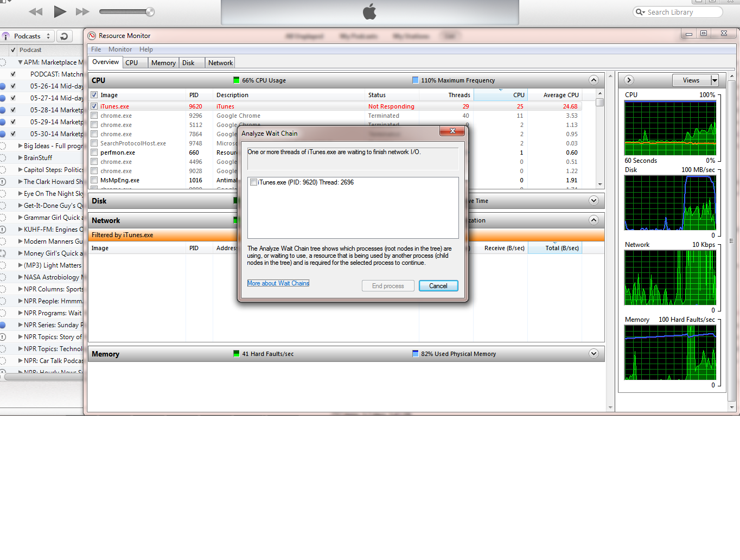Switch to the Network tab
This screenshot has width=740, height=560.
(x=220, y=63)
